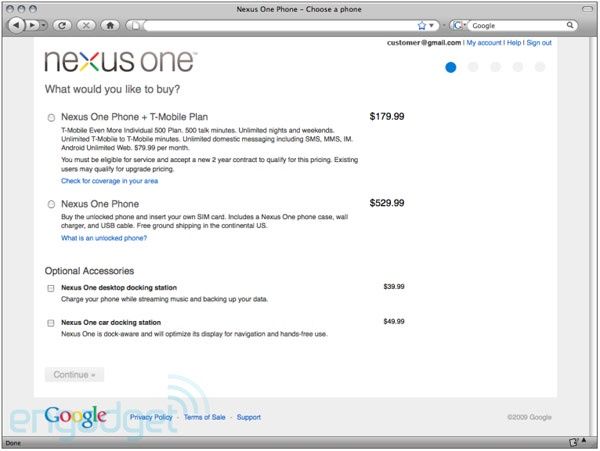The height and width of the screenshot is (451, 600).
Task: Open the Help link in the header
Action: 514,42
